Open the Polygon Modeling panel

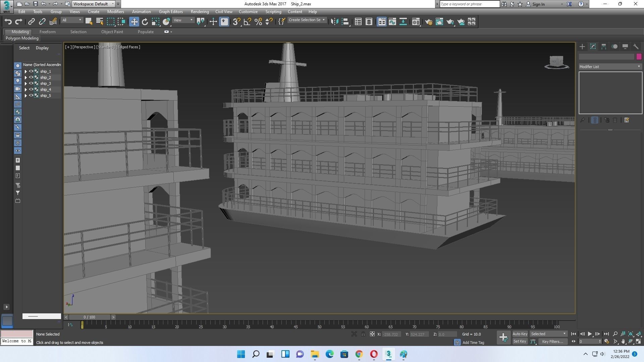[x=22, y=38]
